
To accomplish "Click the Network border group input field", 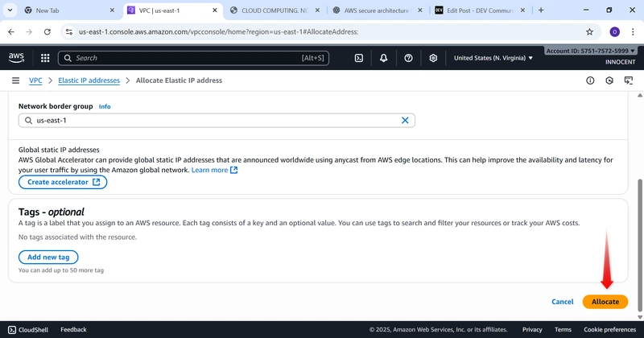I will pyautogui.click(x=217, y=121).
